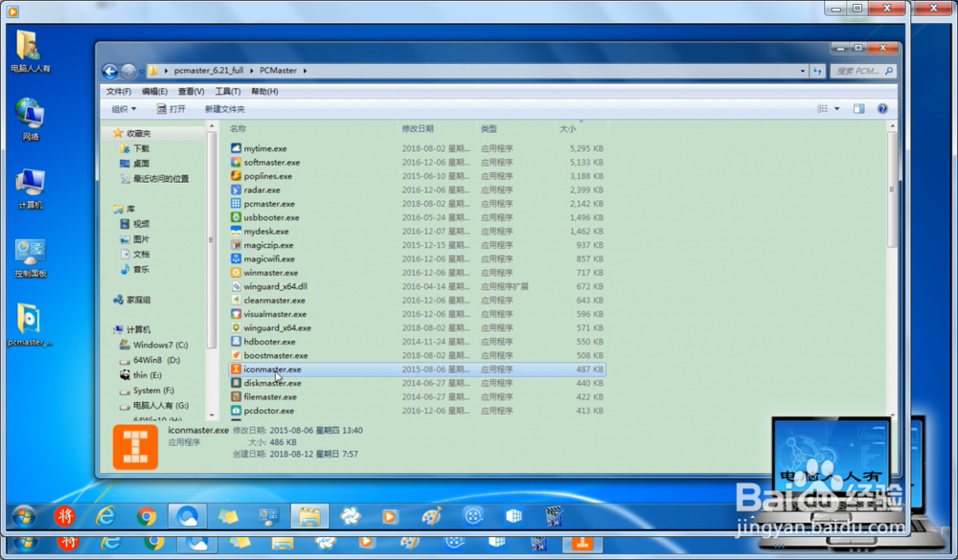Open the 组织 dropdown menu
This screenshot has height=560, width=958.
pyautogui.click(x=124, y=109)
